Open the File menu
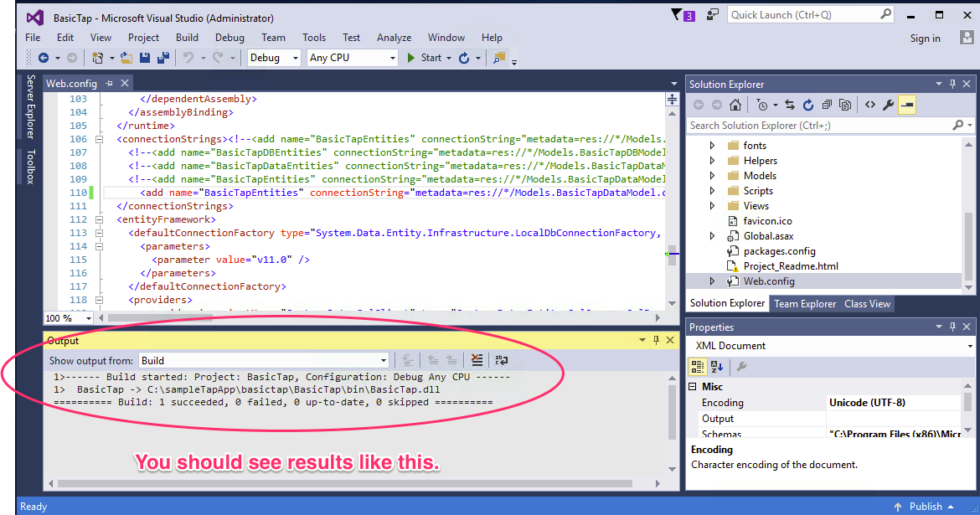The height and width of the screenshot is (515, 980). pyautogui.click(x=33, y=38)
